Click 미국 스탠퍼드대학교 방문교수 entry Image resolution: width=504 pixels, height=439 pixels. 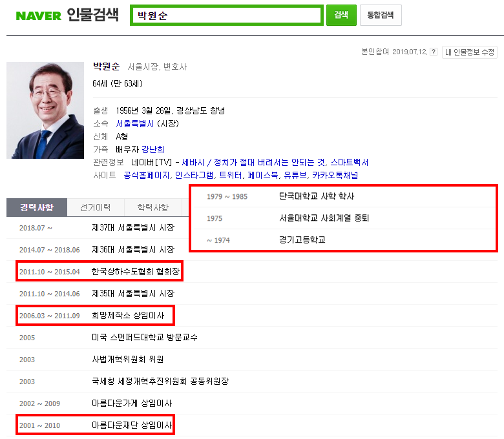click(x=145, y=337)
